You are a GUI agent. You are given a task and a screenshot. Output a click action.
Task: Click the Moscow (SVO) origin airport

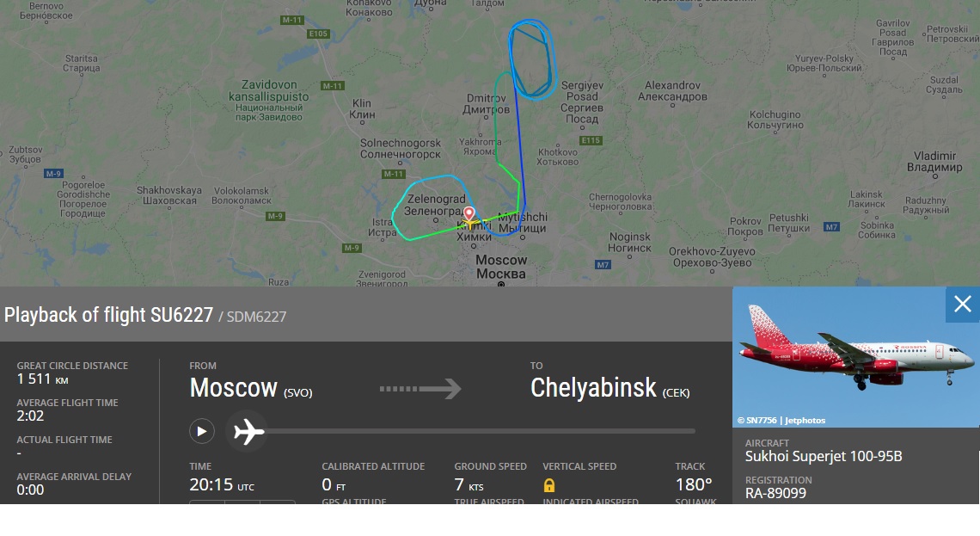[251, 388]
